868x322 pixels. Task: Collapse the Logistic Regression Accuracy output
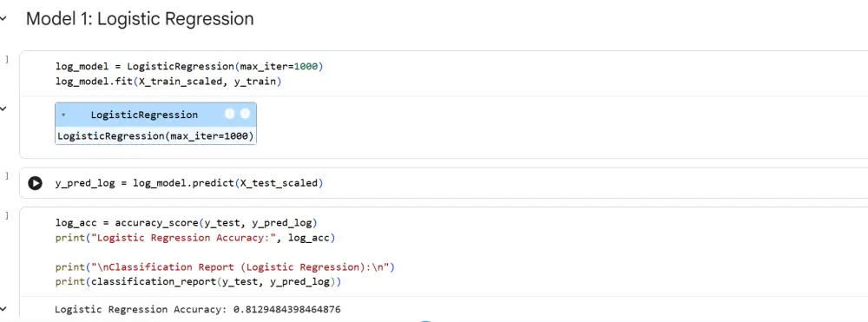point(3,308)
